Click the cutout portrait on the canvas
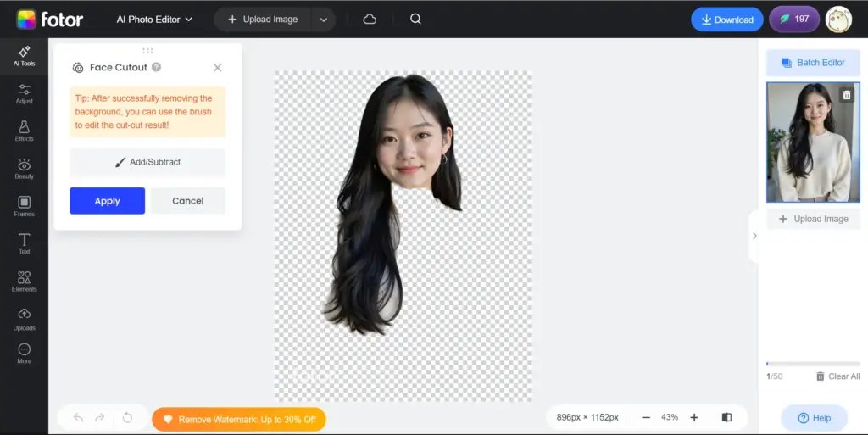Screen dimensions: 868x435 pos(393,204)
